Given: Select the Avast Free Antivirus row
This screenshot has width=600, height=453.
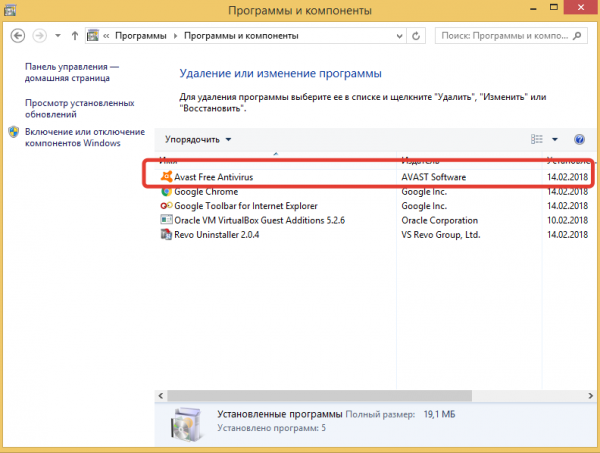Looking at the screenshot, I should [373, 177].
